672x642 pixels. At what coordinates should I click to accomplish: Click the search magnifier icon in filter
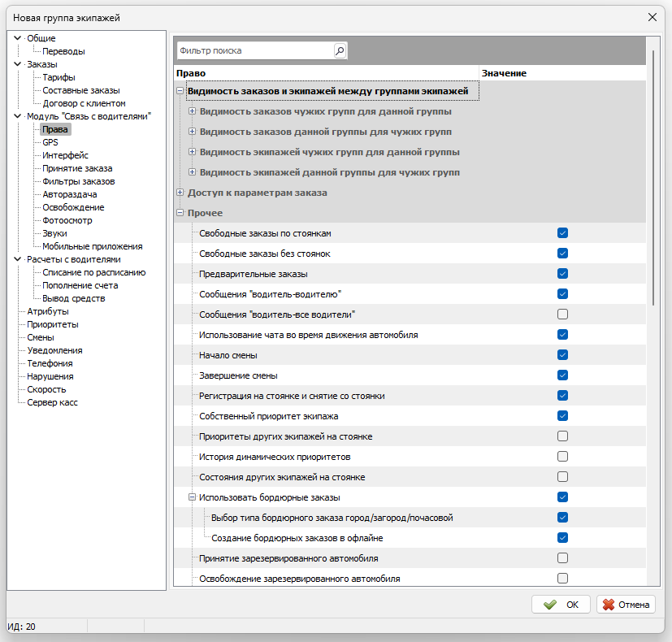pyautogui.click(x=340, y=50)
